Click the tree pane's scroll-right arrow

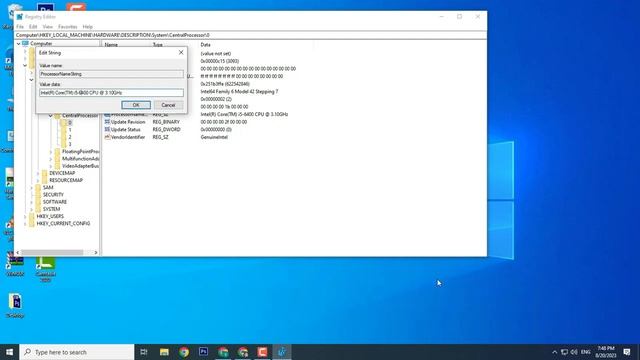point(96,253)
